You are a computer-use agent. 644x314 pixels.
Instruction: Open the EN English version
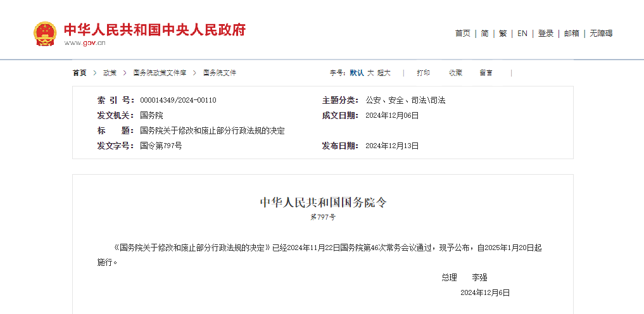[522, 34]
